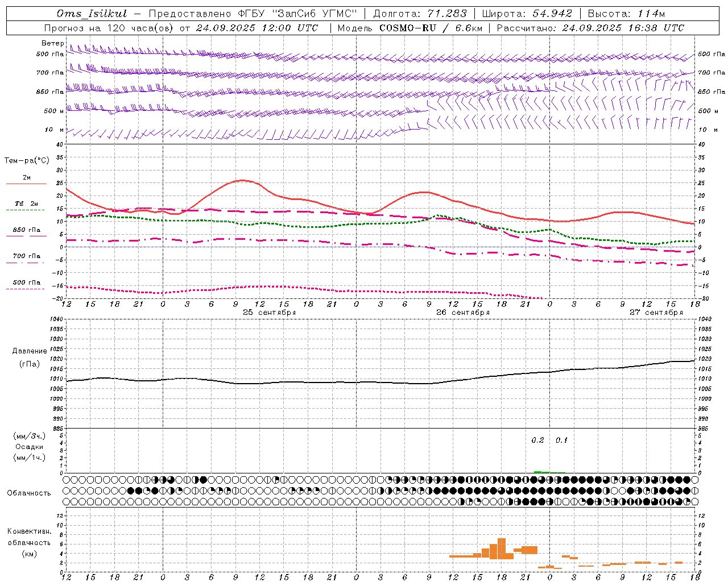Screen dimensions: 728x582
Task: Click the 2м temperature legend entry
Action: pyautogui.click(x=27, y=177)
